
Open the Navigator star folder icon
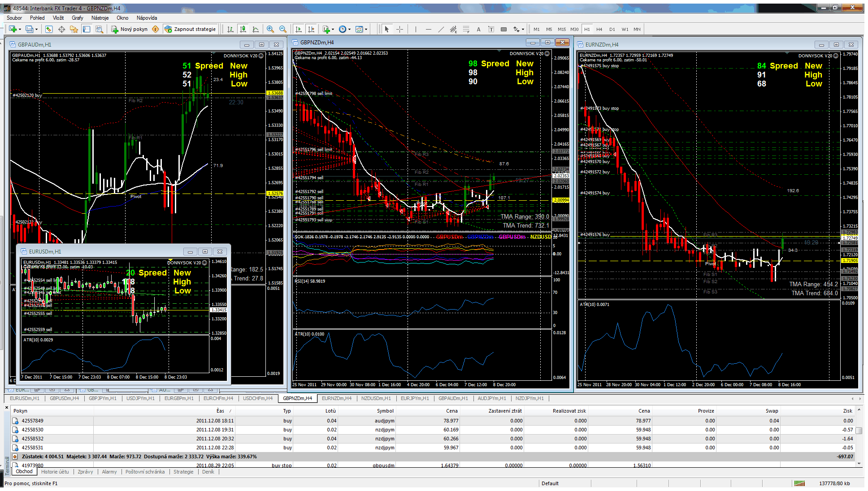[74, 29]
